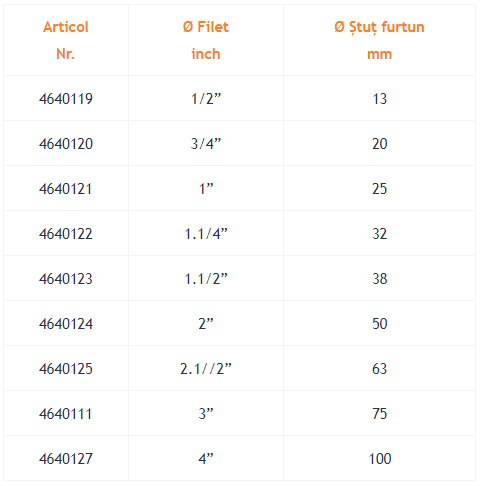Image resolution: width=488 pixels, height=486 pixels.
Task: Select article number 4640127
Action: click(x=66, y=459)
